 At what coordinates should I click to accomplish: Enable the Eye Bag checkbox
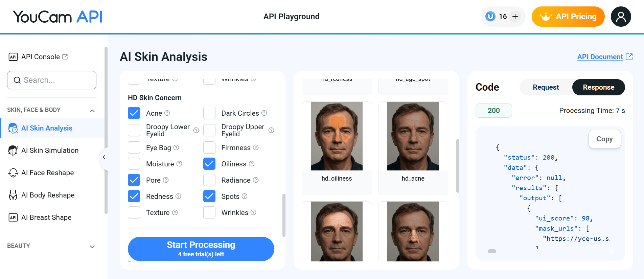[134, 147]
